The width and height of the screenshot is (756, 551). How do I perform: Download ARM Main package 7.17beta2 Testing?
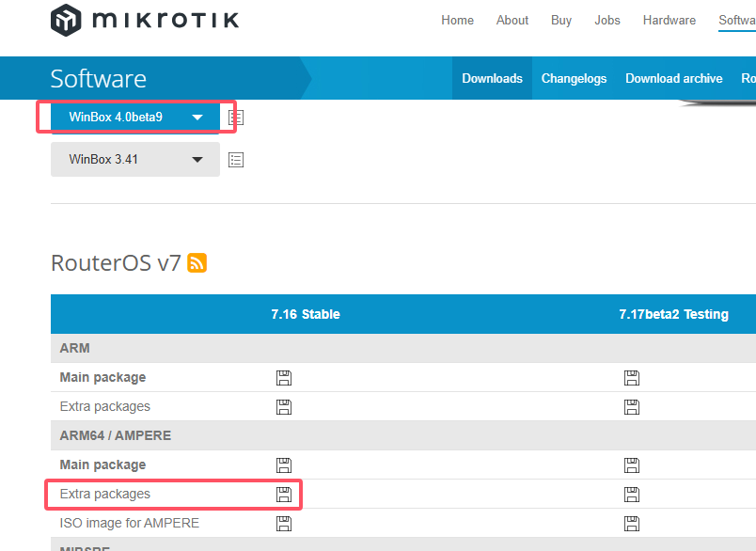(632, 378)
